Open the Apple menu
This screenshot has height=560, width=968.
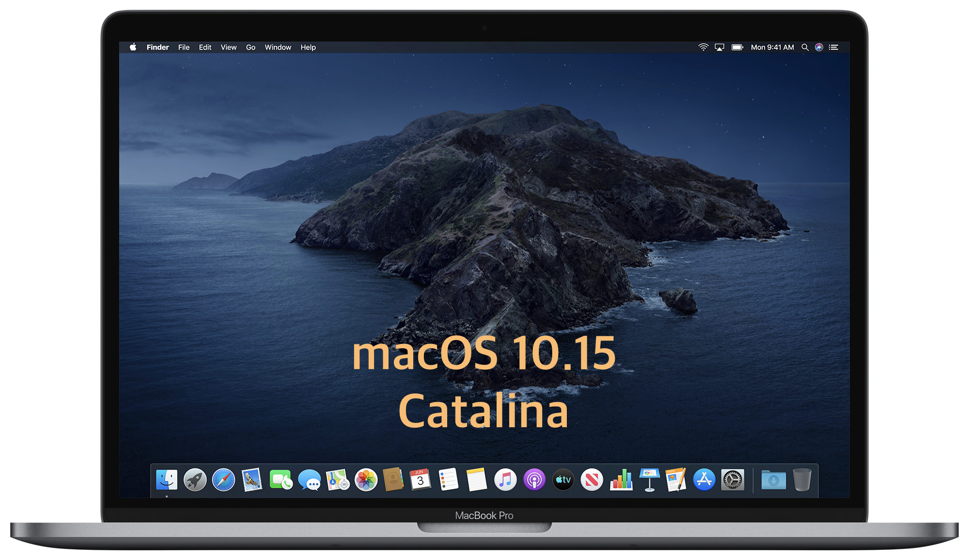pyautogui.click(x=133, y=47)
